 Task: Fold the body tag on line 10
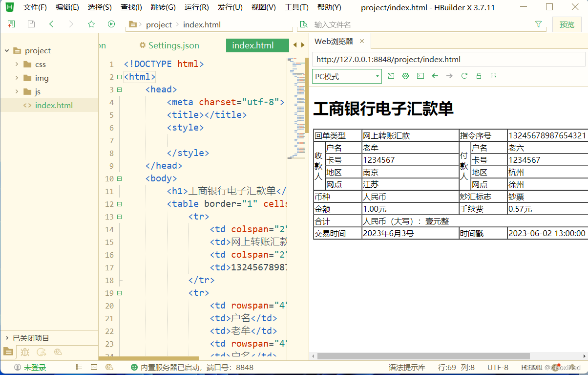click(119, 178)
